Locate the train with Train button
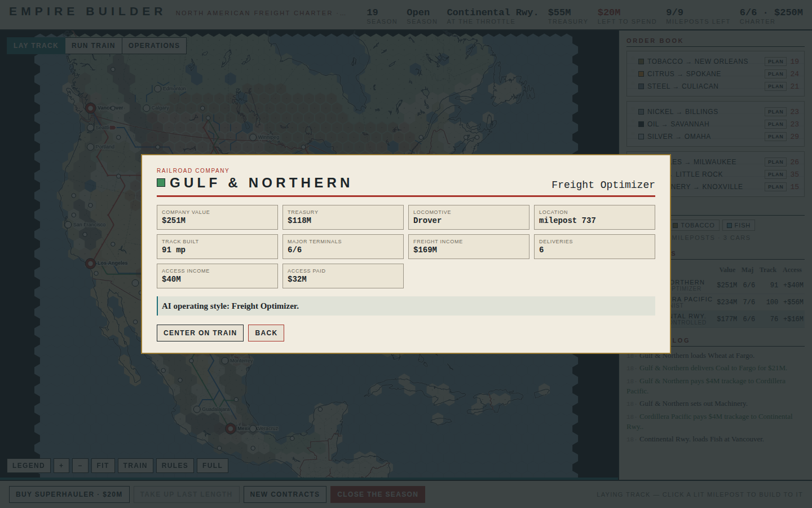812x508 pixels. [135, 466]
